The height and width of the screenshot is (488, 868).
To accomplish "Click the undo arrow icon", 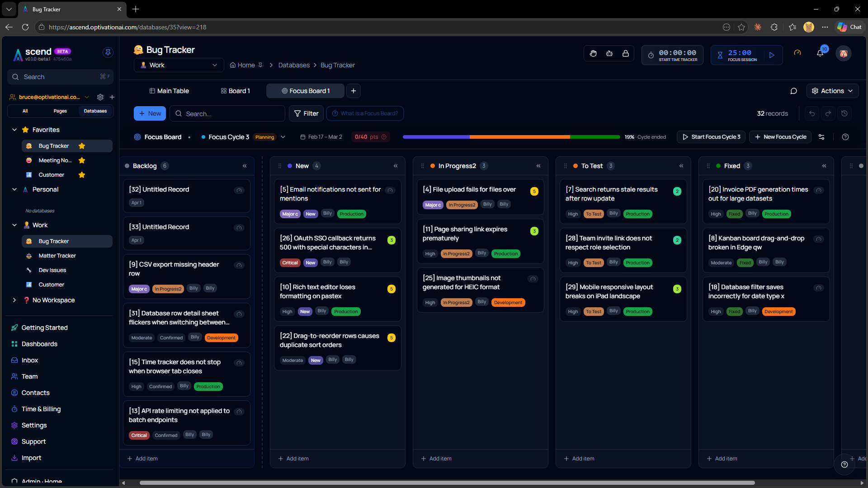I will (x=812, y=113).
